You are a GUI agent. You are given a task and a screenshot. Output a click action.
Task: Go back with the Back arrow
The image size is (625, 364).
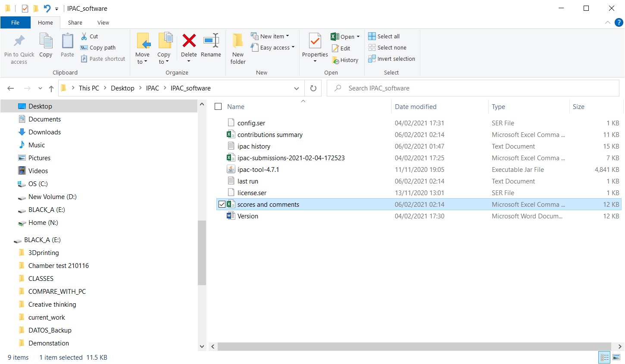pos(11,88)
